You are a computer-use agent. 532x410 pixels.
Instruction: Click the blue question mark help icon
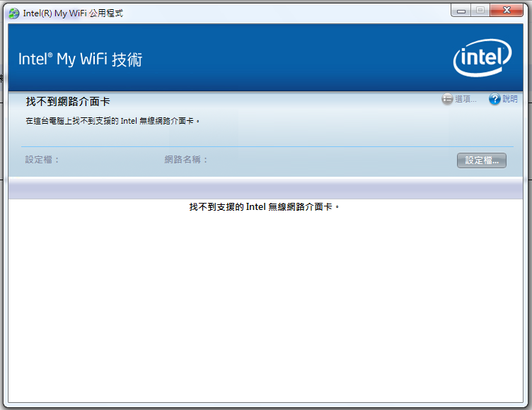(x=495, y=99)
